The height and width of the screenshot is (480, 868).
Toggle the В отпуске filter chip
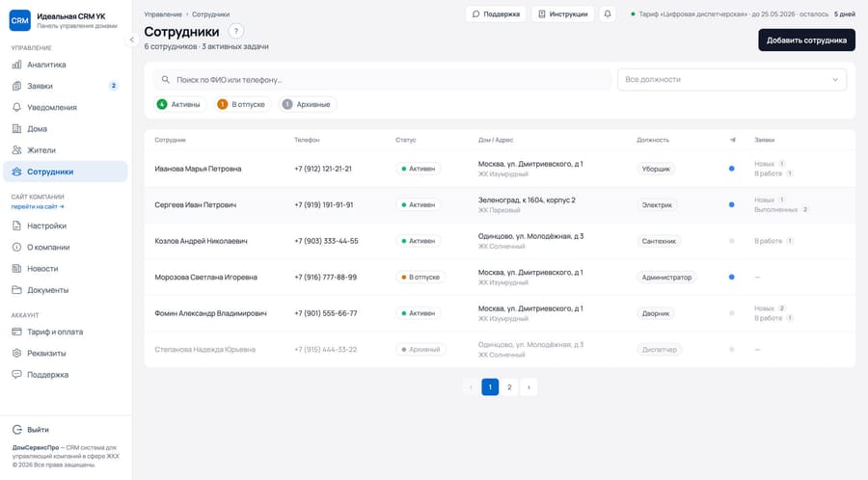tap(242, 104)
